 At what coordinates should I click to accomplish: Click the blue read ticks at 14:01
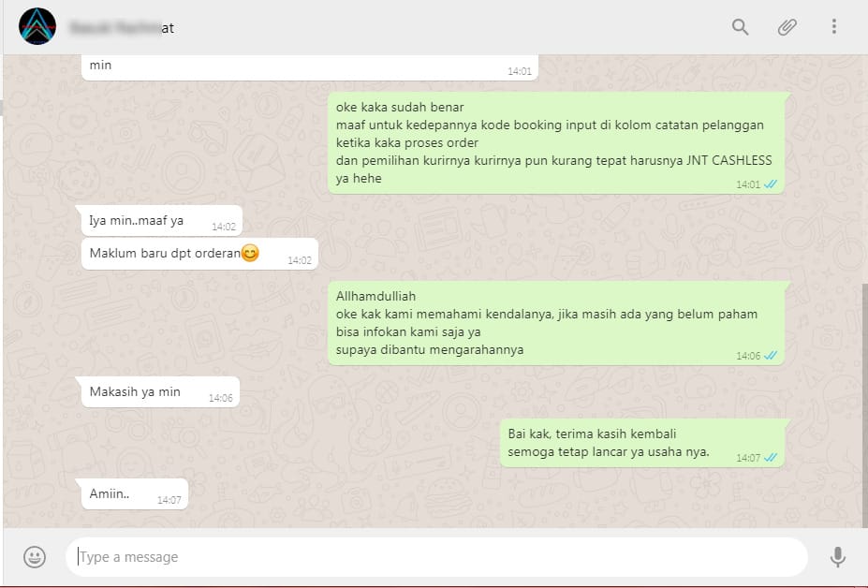[x=770, y=184]
